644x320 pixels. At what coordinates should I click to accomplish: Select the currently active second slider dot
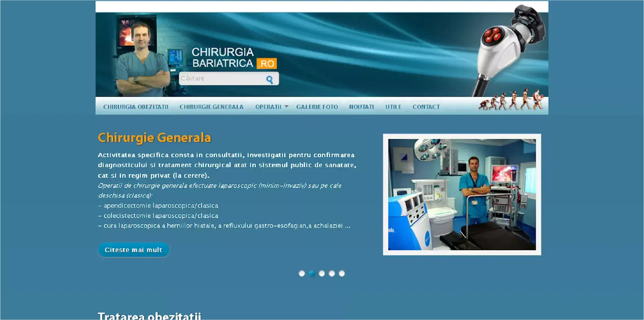click(x=312, y=273)
